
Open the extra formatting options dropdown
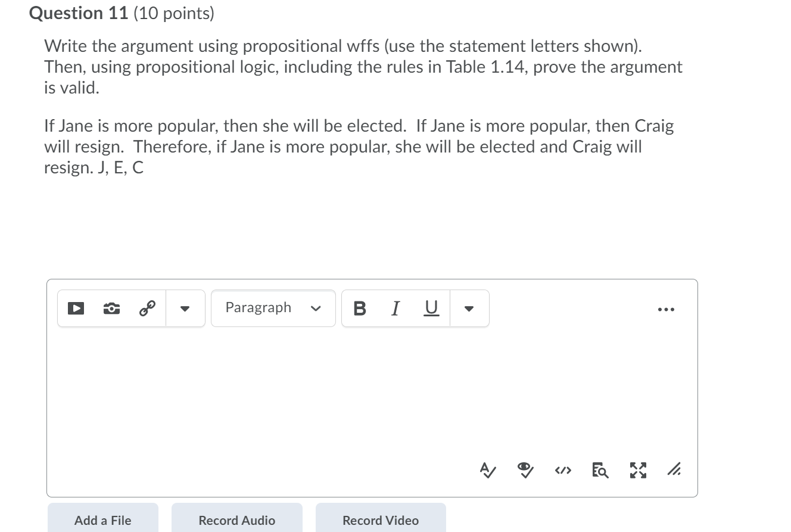pos(468,308)
